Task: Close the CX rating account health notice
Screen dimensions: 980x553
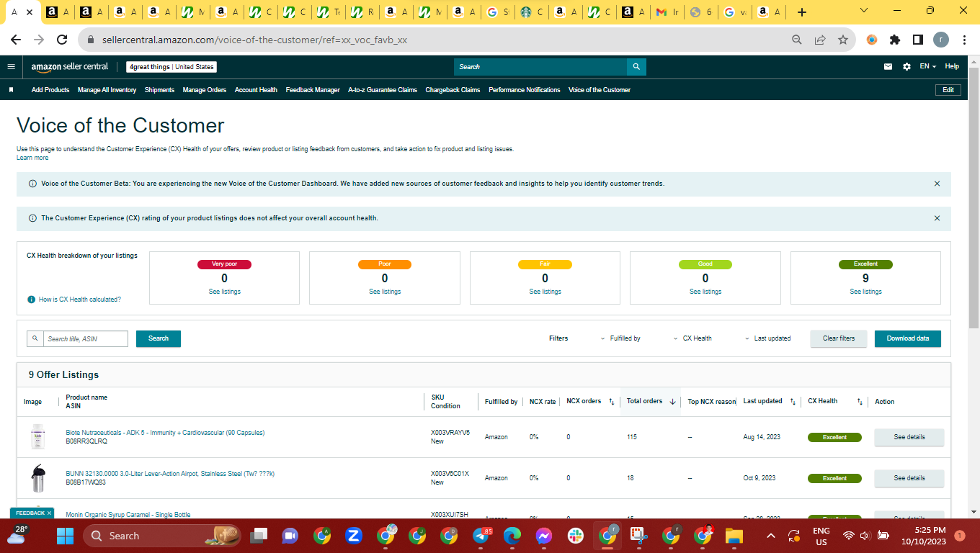Action: [x=937, y=218]
